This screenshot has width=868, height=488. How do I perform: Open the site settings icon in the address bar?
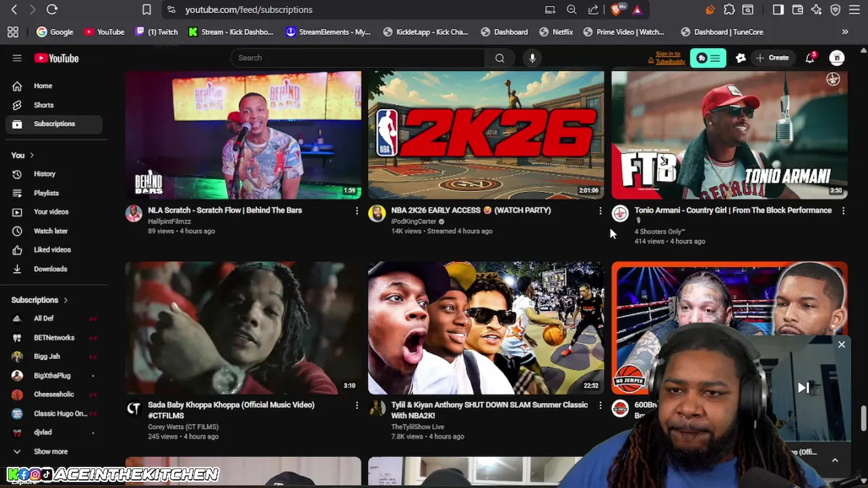pyautogui.click(x=171, y=9)
